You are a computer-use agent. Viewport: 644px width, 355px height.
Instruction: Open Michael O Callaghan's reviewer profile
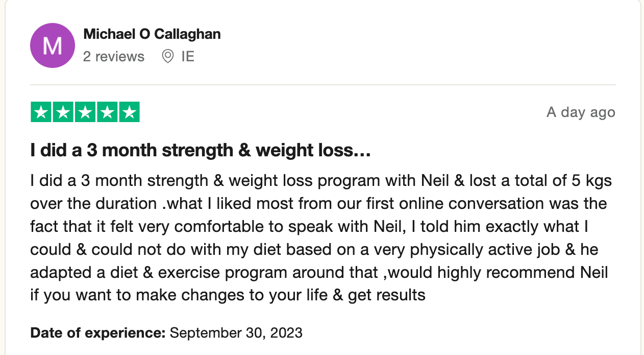click(152, 34)
